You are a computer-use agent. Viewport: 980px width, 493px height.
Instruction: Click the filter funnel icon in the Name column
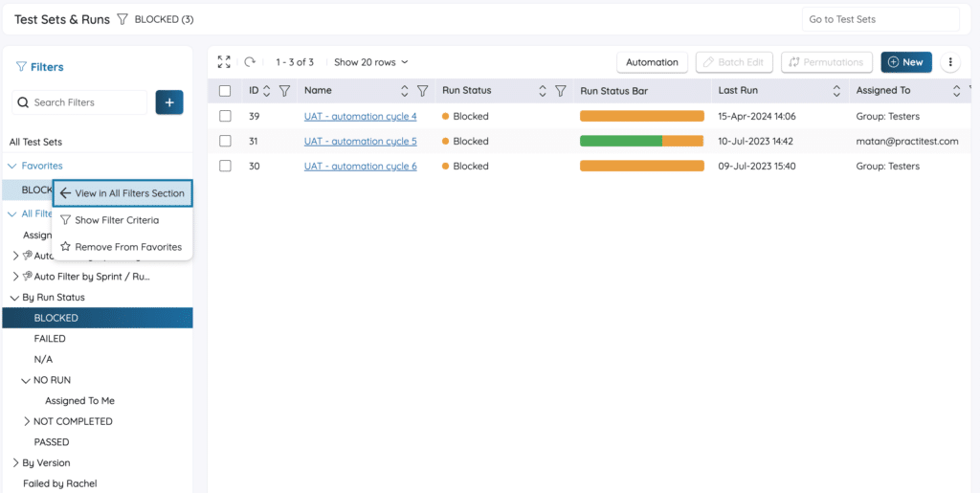click(422, 91)
